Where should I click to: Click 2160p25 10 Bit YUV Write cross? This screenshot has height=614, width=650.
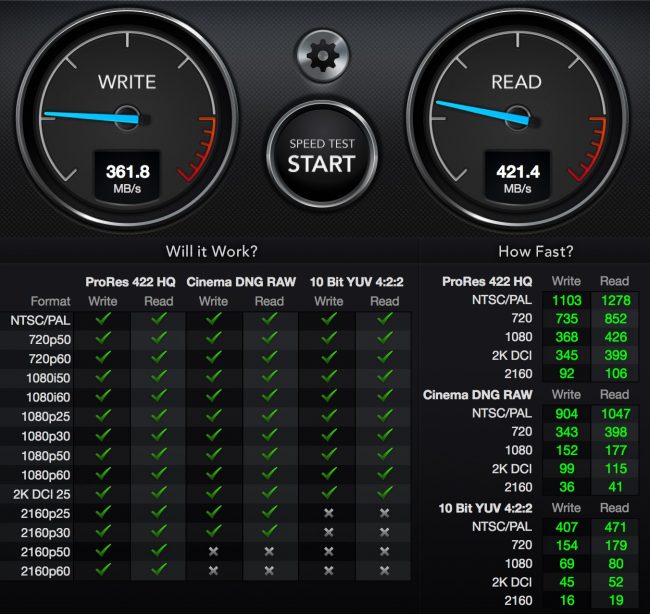tap(329, 513)
